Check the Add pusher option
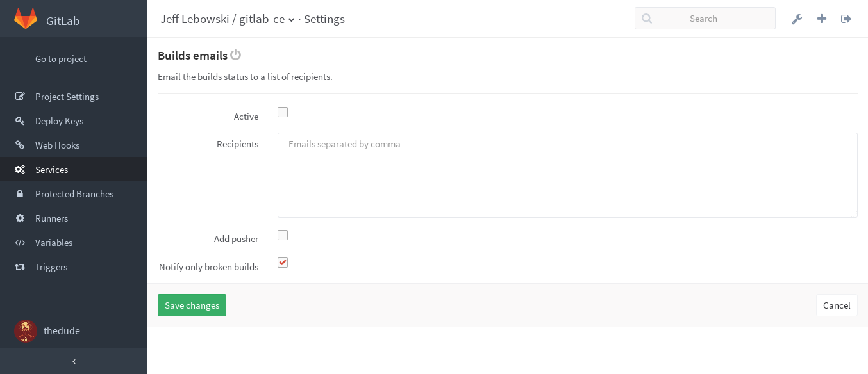Viewport: 868px width, 374px height. click(283, 235)
